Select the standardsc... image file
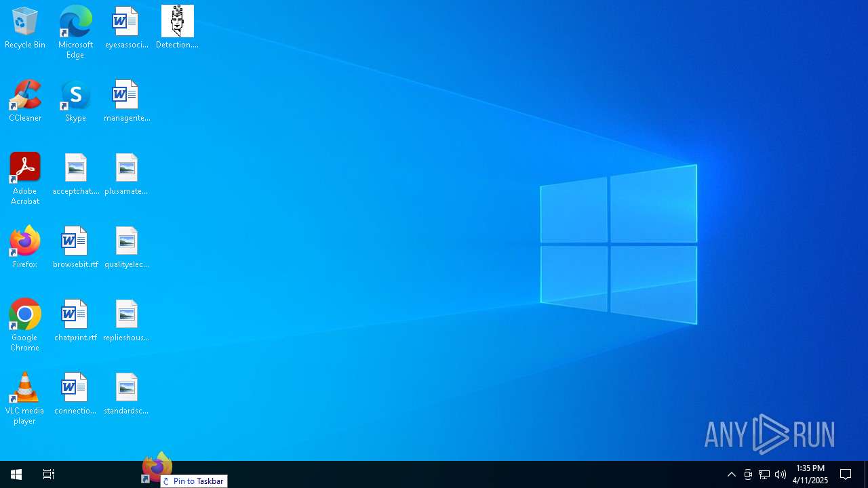Viewport: 868px width, 488px height. pos(126,394)
